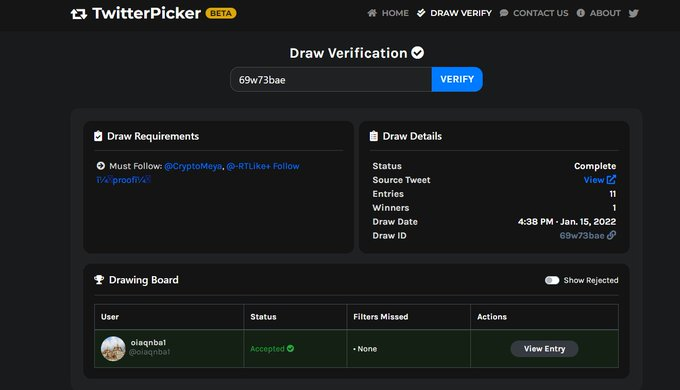
Task: Click the oiaqnba1 display name
Action: point(148,342)
